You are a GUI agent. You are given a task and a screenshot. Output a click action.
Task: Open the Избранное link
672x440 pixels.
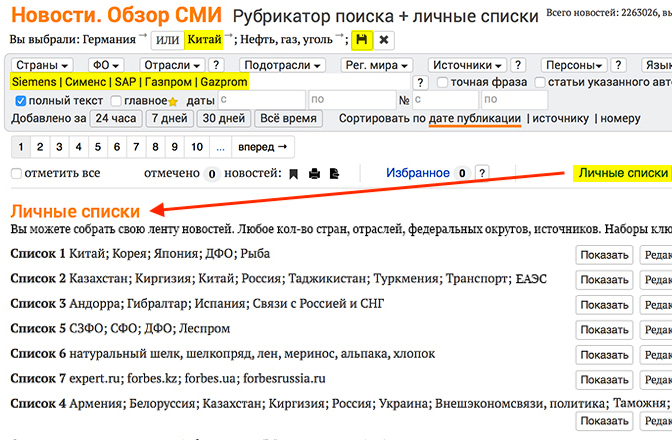[x=418, y=173]
